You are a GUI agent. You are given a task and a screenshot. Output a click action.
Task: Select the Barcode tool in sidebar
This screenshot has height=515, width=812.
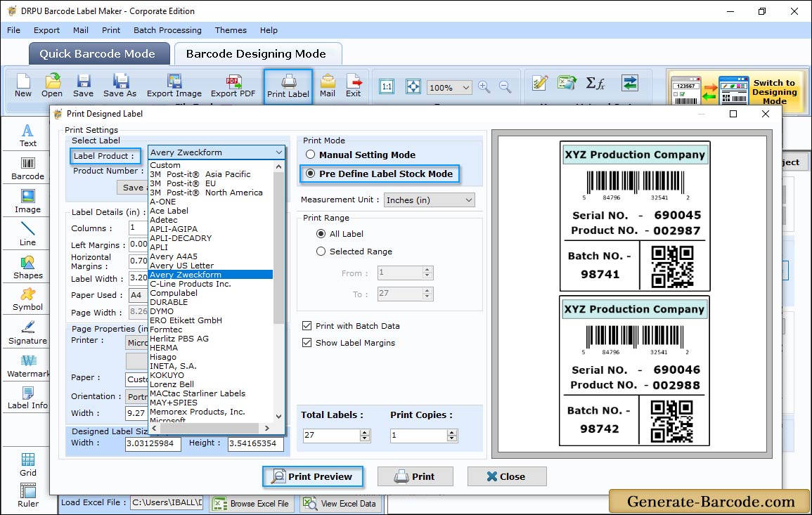click(27, 169)
